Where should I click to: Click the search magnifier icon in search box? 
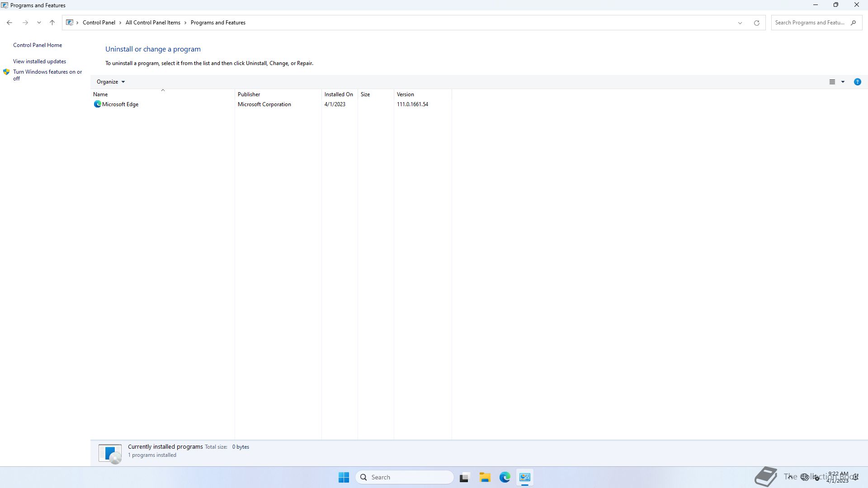coord(854,23)
